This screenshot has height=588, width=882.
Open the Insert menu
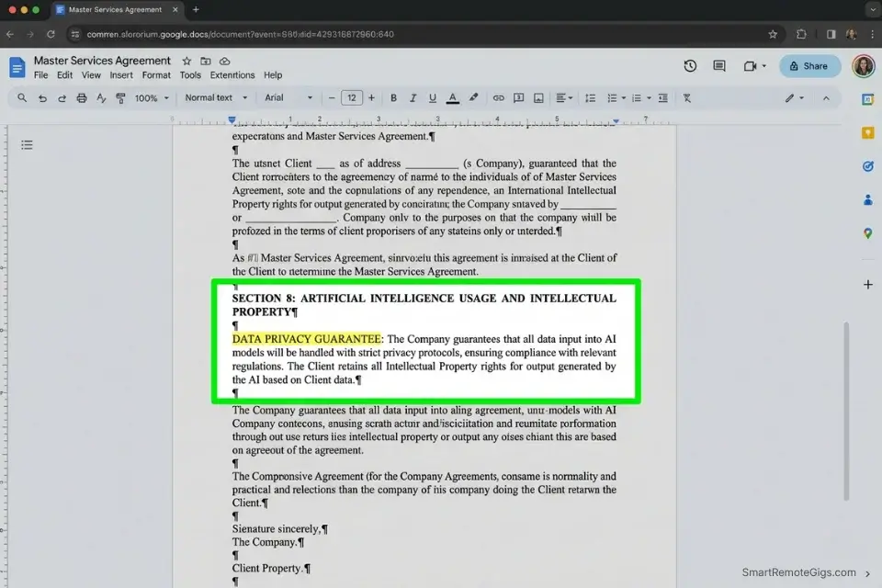121,74
